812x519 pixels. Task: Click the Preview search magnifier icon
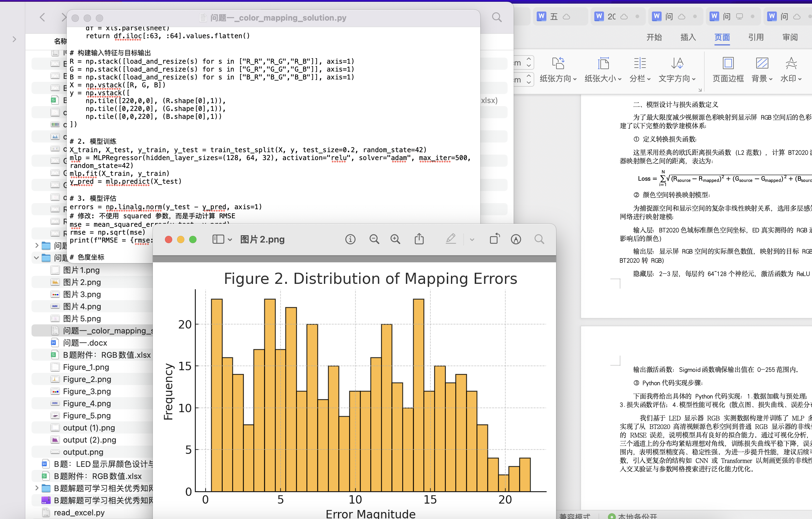(x=539, y=239)
